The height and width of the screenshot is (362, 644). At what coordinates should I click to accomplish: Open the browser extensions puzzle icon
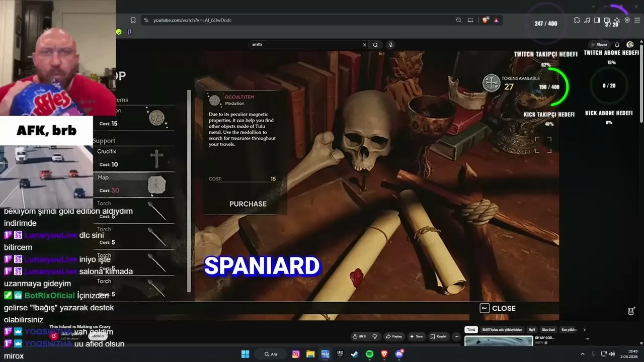(x=577, y=20)
